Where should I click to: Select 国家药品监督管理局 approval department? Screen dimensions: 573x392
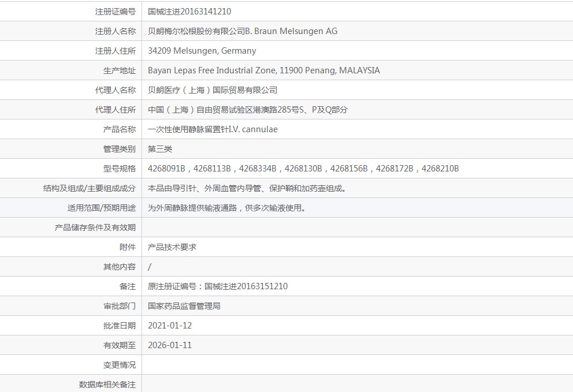pyautogui.click(x=184, y=306)
